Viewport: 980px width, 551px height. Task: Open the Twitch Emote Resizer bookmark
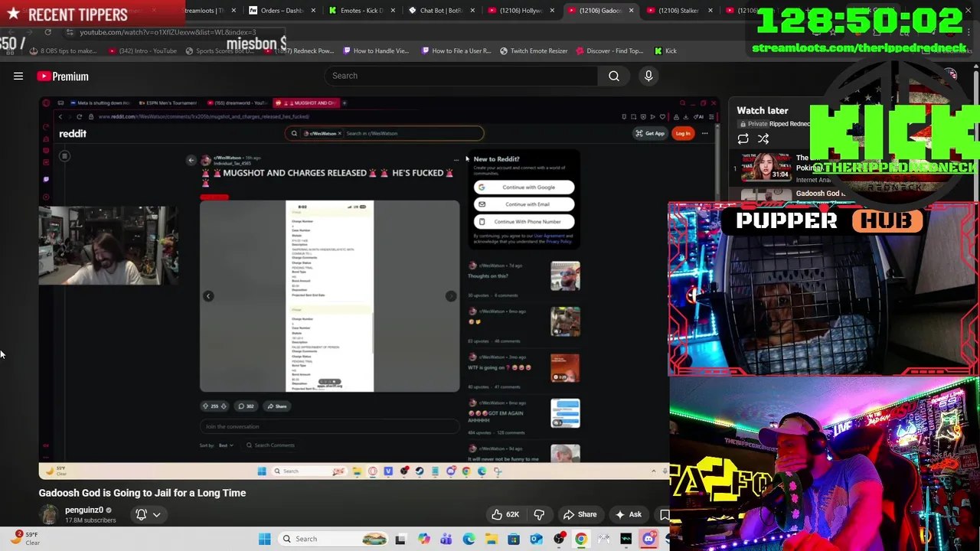pyautogui.click(x=534, y=51)
